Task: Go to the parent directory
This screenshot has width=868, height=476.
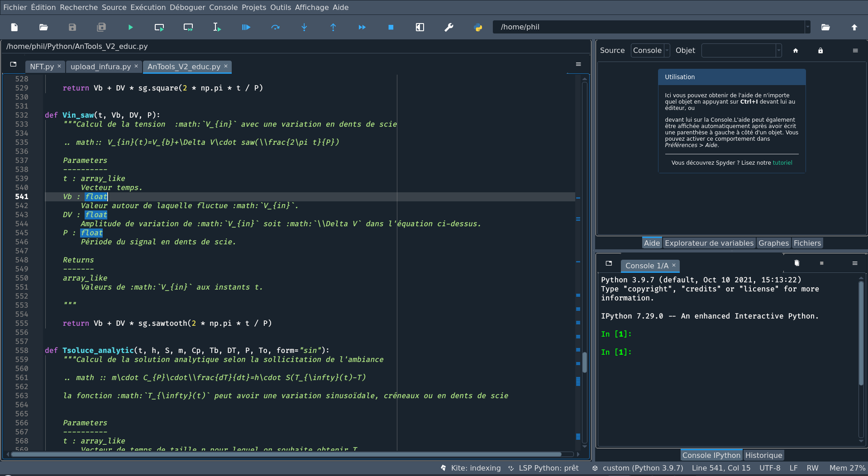Action: point(854,27)
